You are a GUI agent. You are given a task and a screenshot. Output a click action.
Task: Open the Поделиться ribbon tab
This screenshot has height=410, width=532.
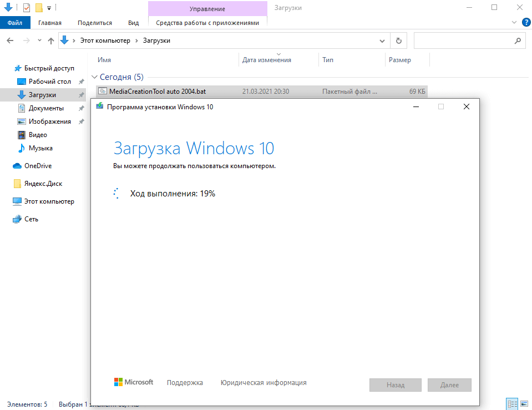pyautogui.click(x=95, y=23)
